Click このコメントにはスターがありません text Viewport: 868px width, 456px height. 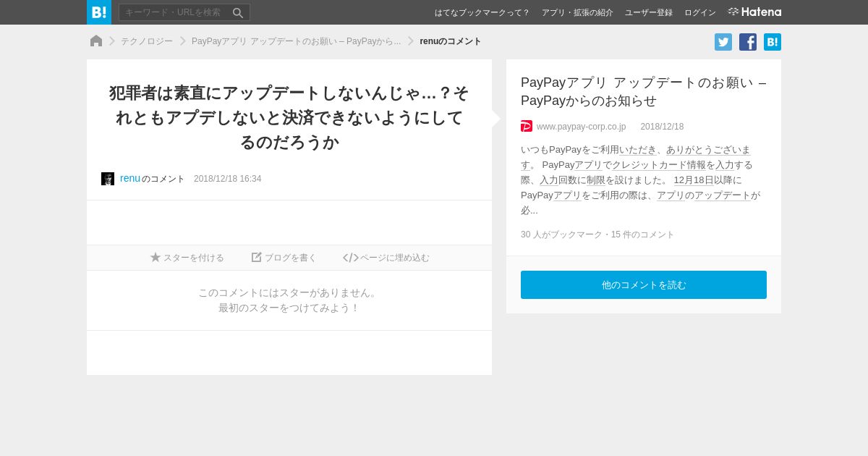coord(289,292)
